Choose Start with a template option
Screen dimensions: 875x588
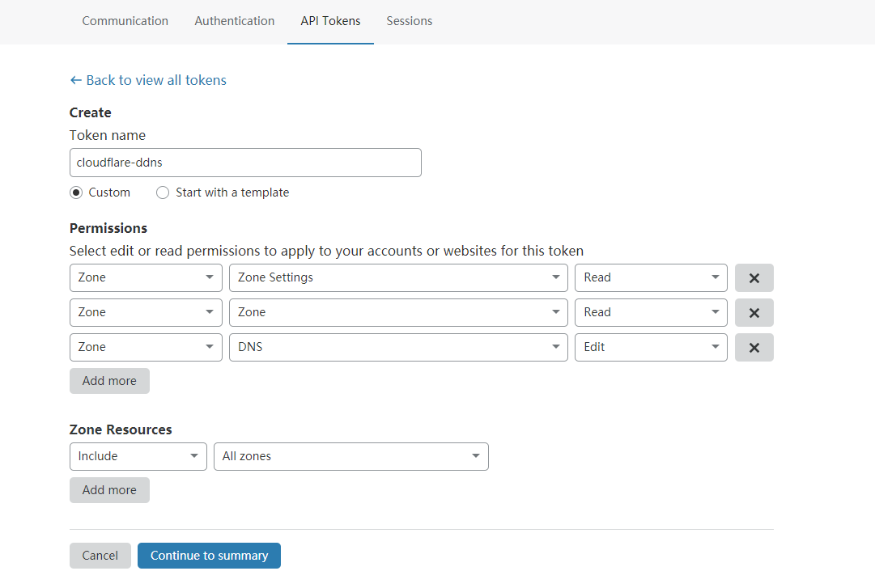(x=163, y=192)
